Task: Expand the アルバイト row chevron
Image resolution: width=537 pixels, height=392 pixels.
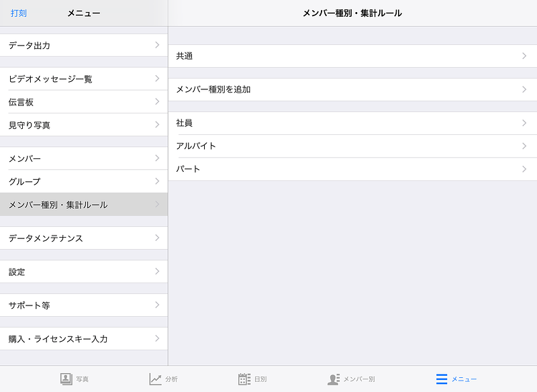Action: 524,146
